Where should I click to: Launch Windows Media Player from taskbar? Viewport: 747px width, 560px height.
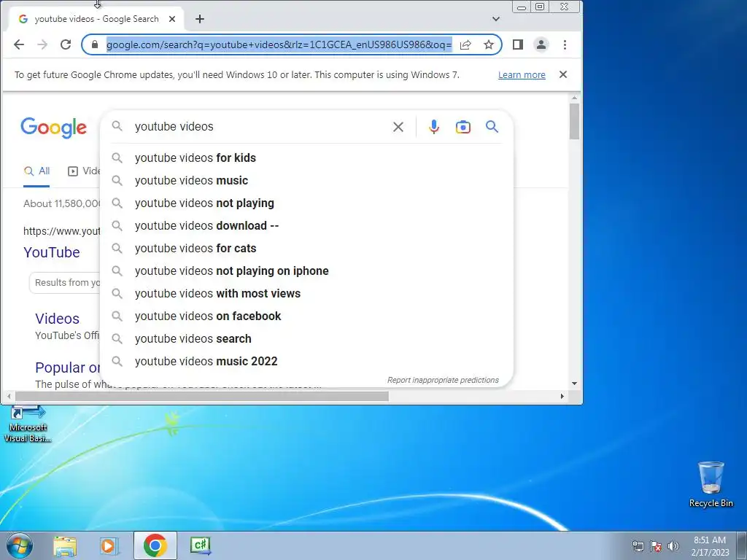[109, 546]
